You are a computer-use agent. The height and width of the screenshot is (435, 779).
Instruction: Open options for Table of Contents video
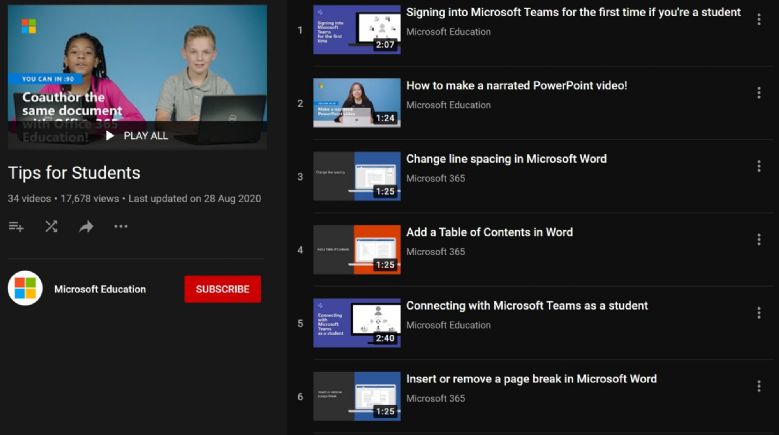(x=759, y=240)
